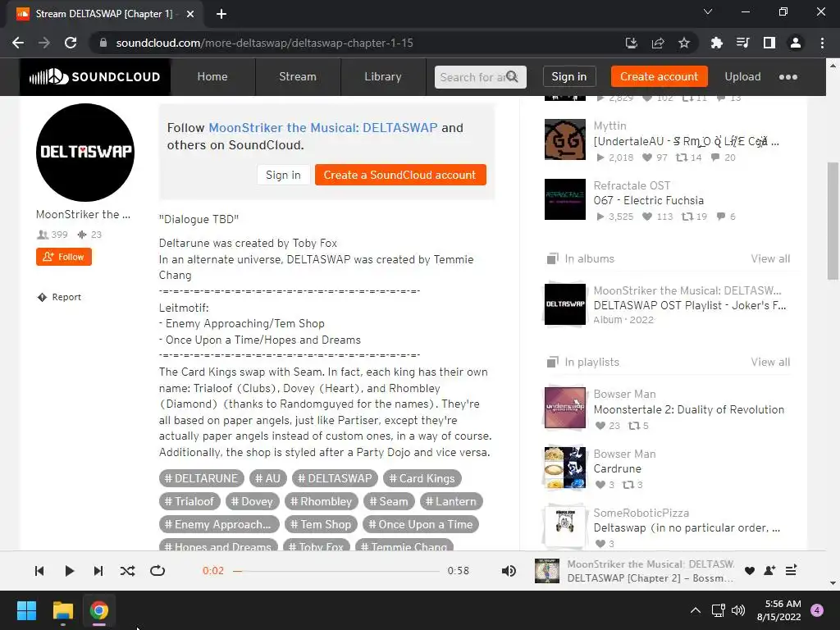840x630 pixels.
Task: Report this track
Action: point(59,297)
